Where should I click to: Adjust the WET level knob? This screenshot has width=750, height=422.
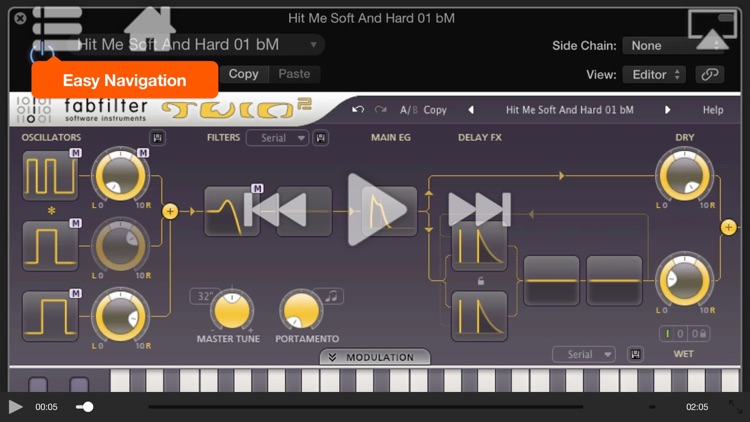click(684, 281)
